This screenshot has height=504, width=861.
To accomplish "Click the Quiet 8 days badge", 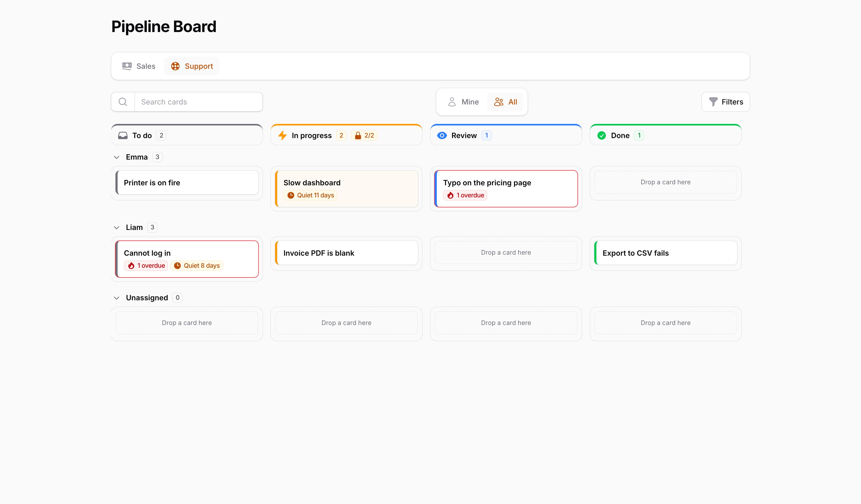I will point(197,266).
